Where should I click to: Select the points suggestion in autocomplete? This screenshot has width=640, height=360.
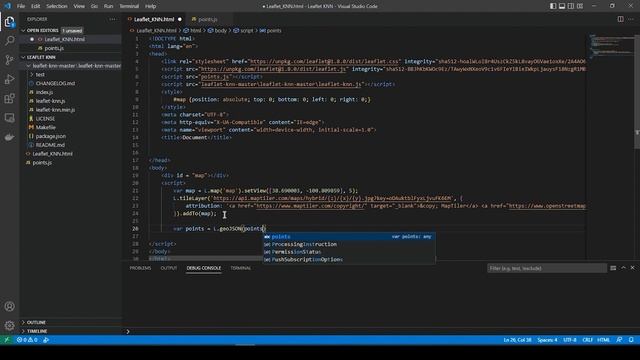349,237
